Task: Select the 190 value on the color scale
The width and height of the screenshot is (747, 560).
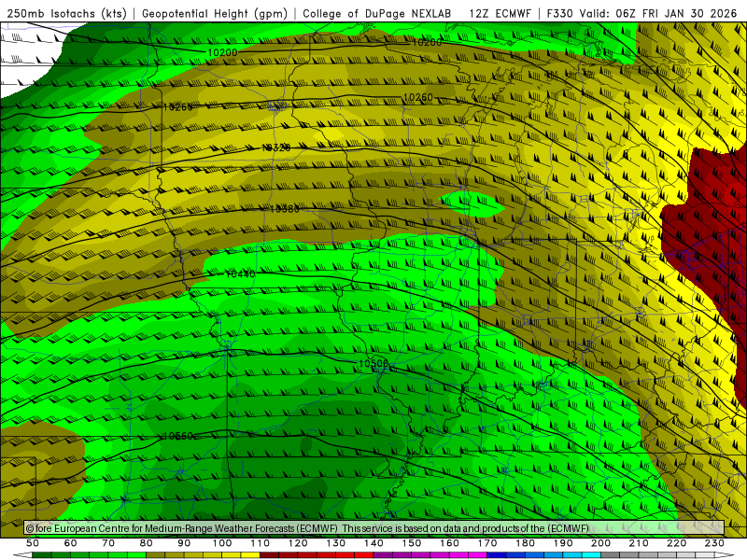Action: pyautogui.click(x=563, y=543)
